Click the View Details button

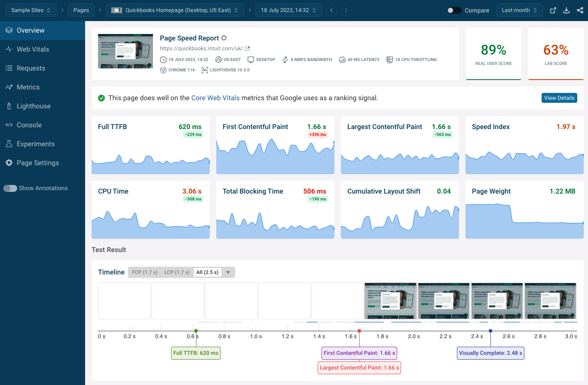point(559,98)
